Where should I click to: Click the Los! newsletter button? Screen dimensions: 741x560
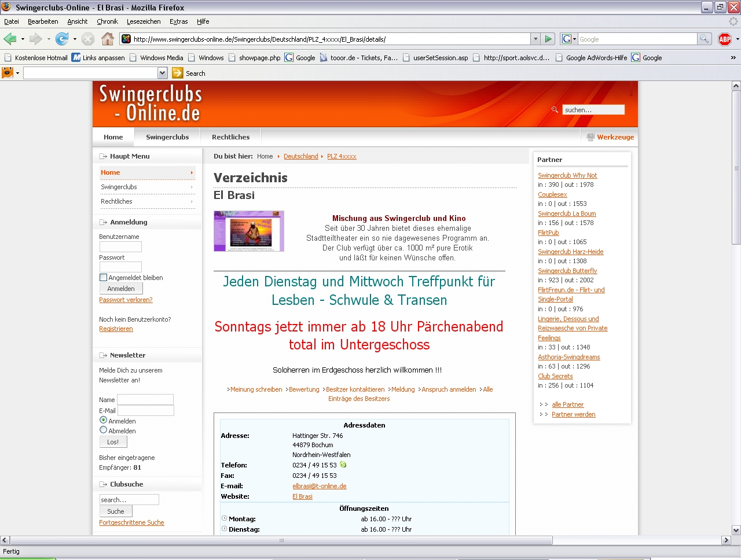[x=113, y=442]
